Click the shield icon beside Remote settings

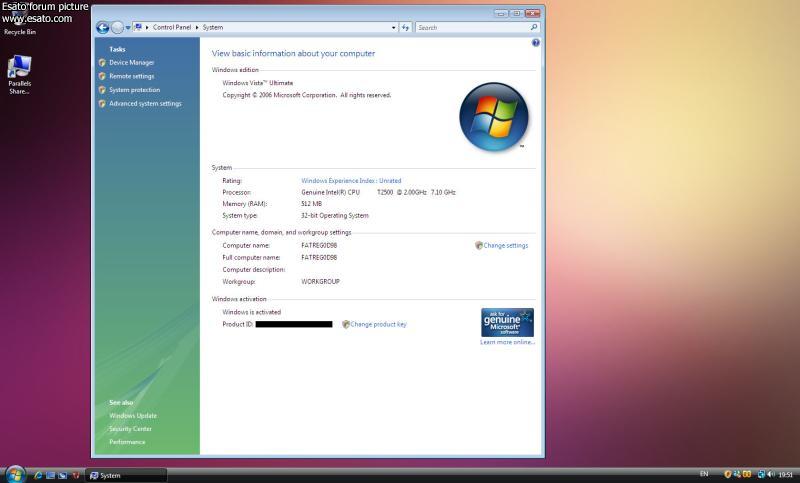(102, 76)
